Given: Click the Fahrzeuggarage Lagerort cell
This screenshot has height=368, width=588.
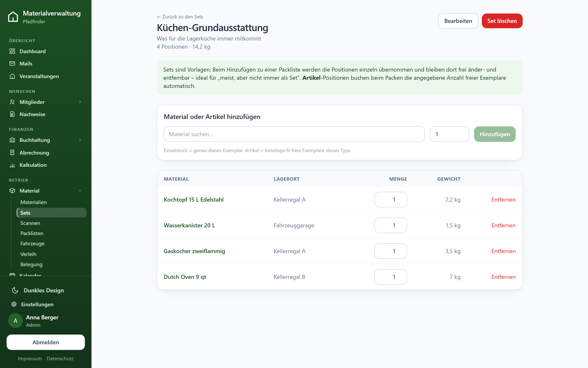Looking at the screenshot, I should point(294,225).
